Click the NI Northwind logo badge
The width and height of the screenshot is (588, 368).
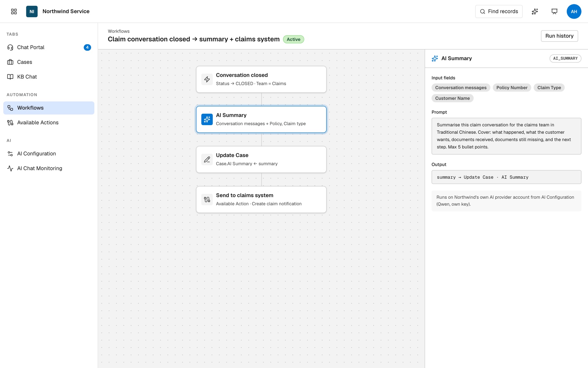(32, 11)
